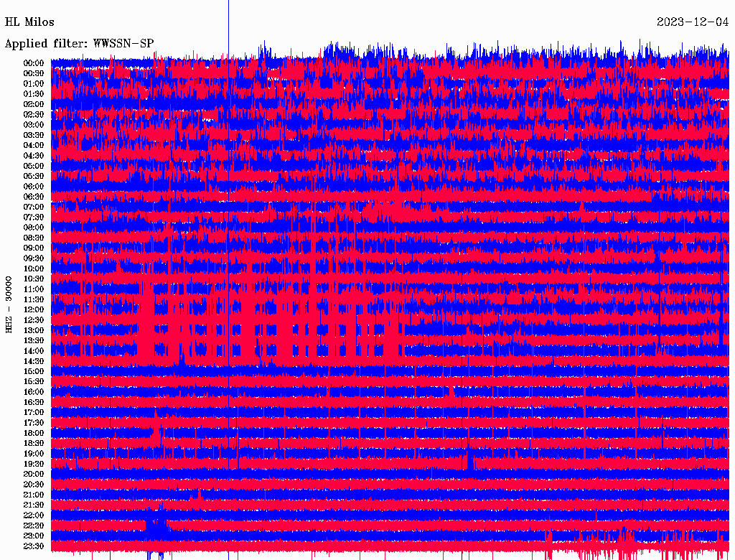735x560 pixels.
Task: Select the 00:00 time row label
Action: [33, 63]
